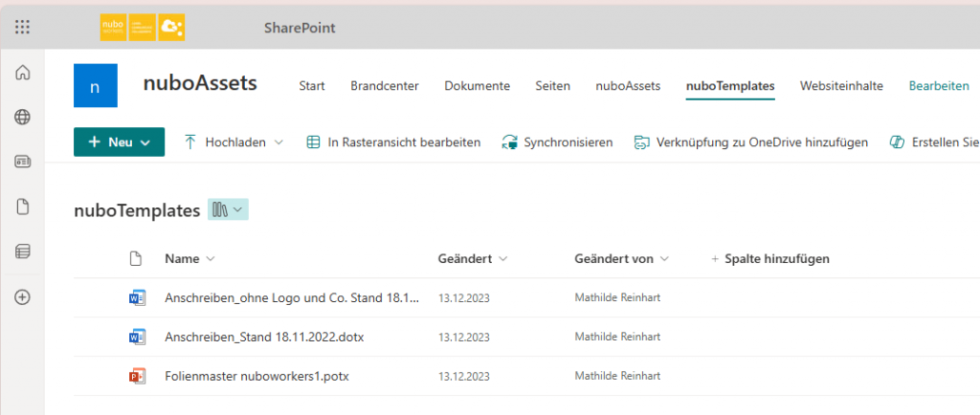The image size is (980, 415).
Task: Click Verknüpfung zu OneDrive hinzufügen
Action: click(x=751, y=142)
